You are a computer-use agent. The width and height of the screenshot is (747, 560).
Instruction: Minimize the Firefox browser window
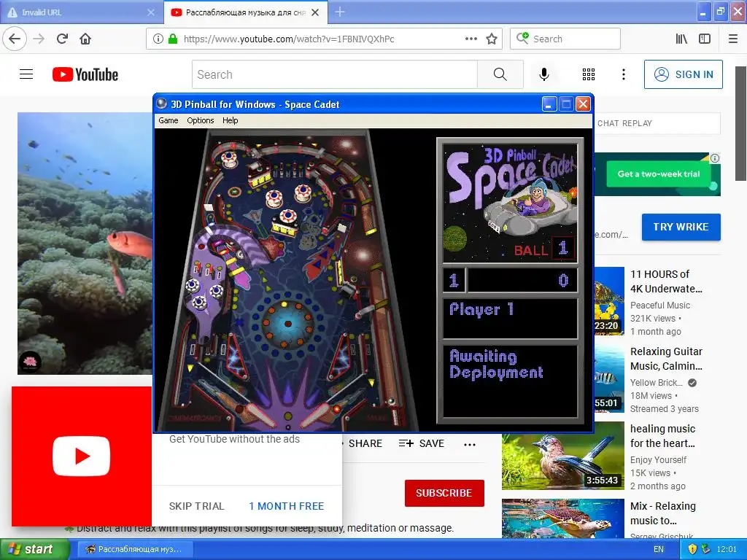point(703,12)
